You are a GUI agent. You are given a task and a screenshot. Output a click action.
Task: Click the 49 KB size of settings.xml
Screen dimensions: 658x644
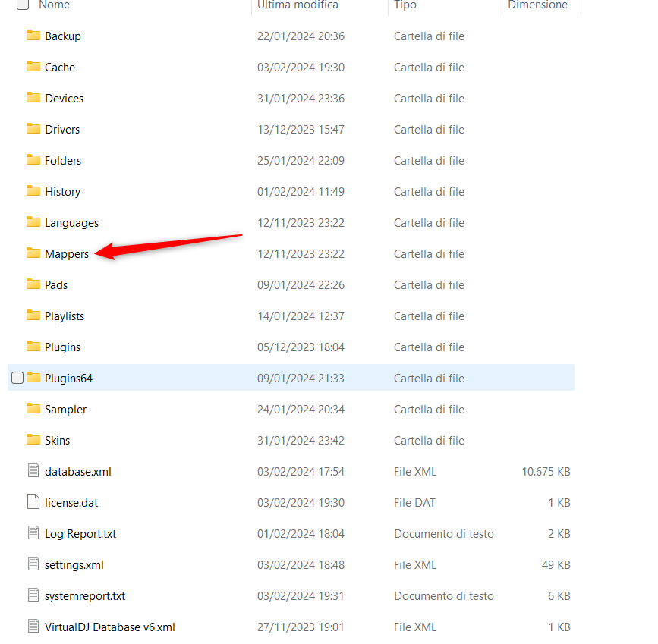[556, 564]
